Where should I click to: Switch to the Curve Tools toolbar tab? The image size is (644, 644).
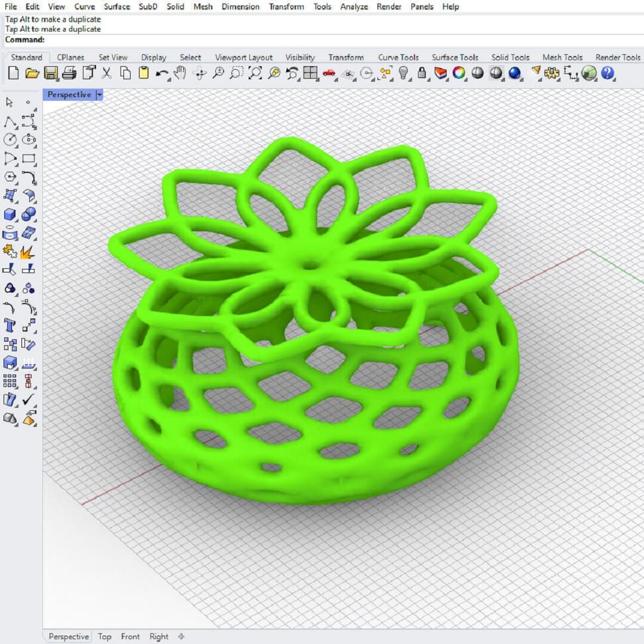398,57
